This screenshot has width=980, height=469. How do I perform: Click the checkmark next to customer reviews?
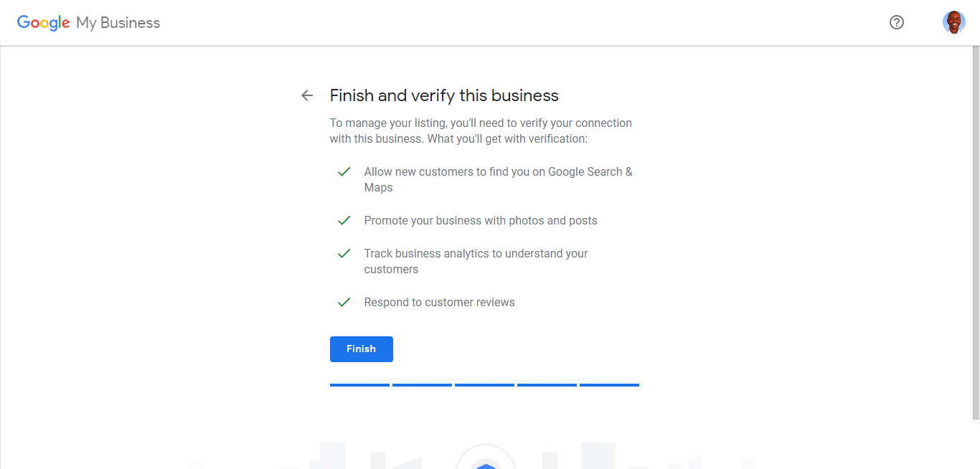(x=344, y=303)
